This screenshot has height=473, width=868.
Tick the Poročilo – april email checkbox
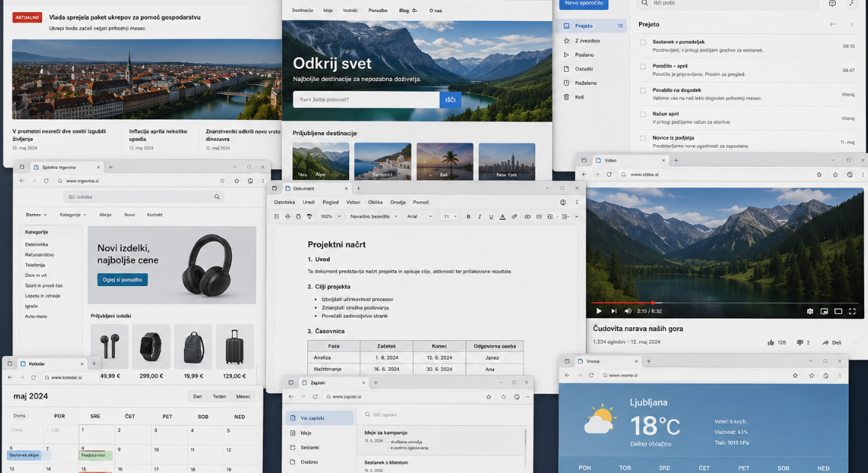tap(643, 66)
